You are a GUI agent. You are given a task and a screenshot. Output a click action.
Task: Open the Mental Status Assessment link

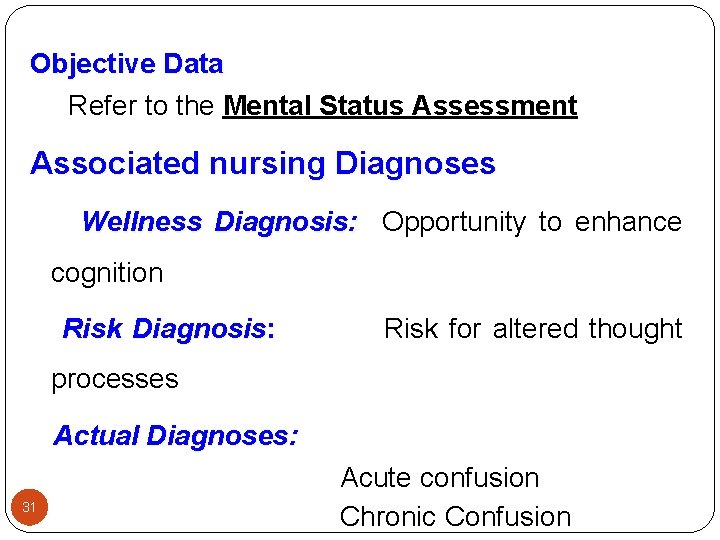pos(400,106)
